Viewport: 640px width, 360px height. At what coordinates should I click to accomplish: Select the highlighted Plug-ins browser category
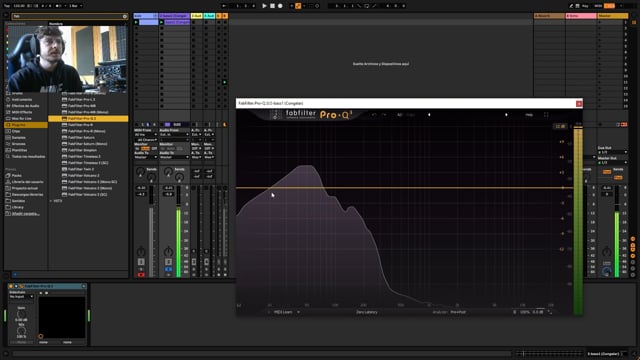tap(26, 125)
